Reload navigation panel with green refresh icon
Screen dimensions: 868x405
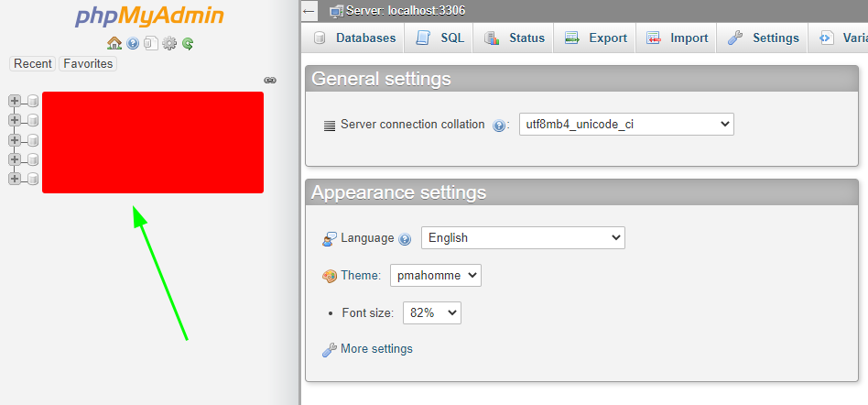coord(188,43)
